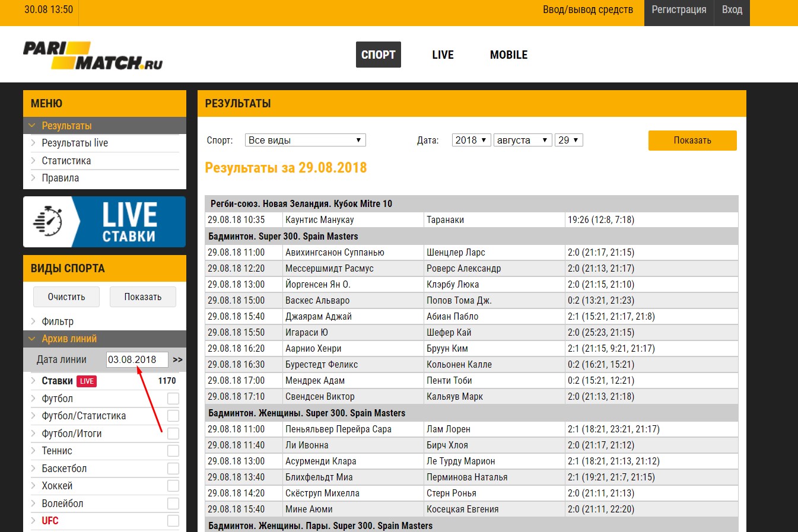The height and width of the screenshot is (532, 798).
Task: Click the Показать button in sports panel
Action: point(143,297)
